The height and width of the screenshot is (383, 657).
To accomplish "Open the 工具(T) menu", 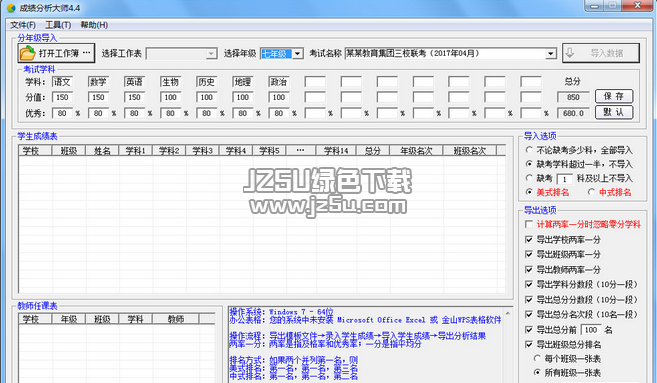I will pyautogui.click(x=58, y=25).
